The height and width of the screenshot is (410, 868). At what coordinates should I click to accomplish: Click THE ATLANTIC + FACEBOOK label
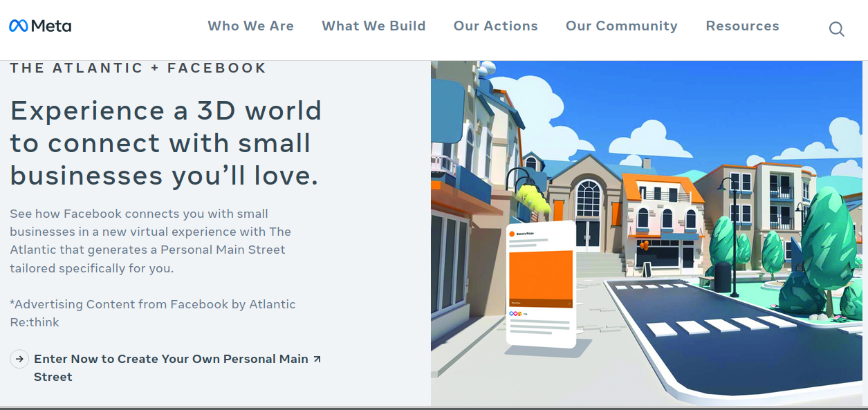pyautogui.click(x=138, y=68)
